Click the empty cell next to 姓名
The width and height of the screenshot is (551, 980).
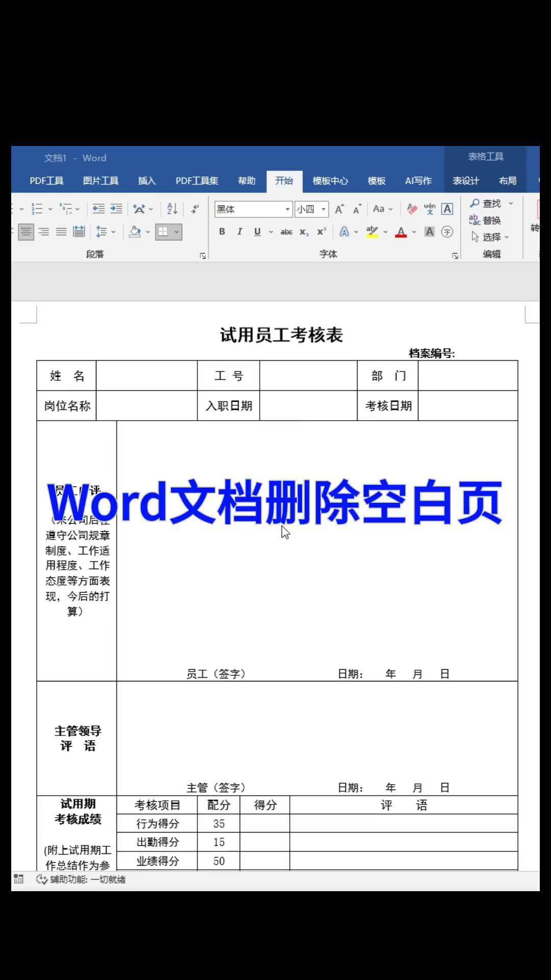[147, 376]
